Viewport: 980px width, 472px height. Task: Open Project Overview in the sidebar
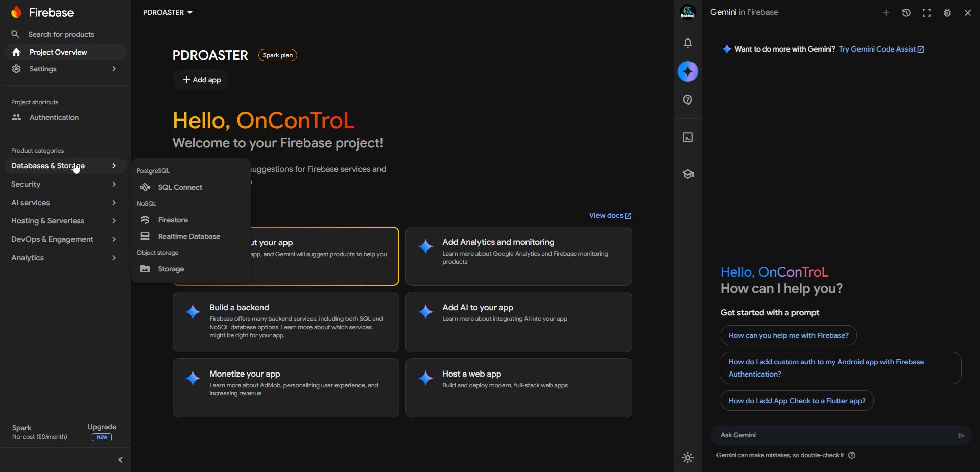point(65,52)
